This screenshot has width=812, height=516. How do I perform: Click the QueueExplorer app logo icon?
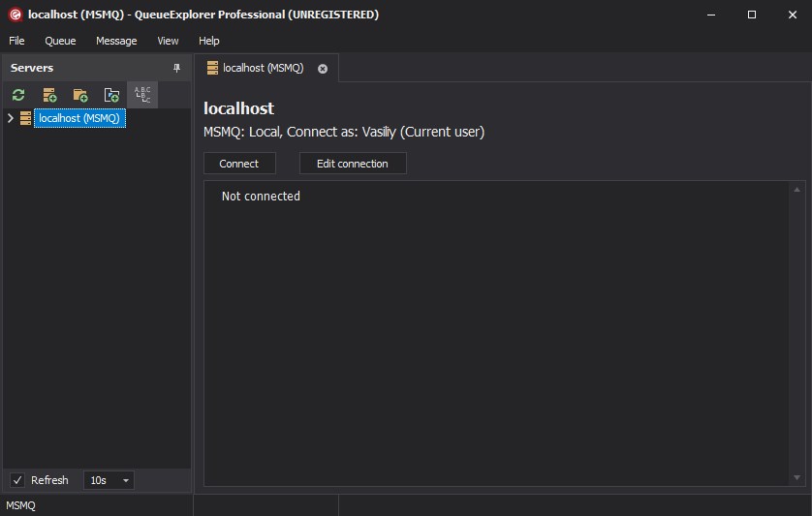[15, 15]
